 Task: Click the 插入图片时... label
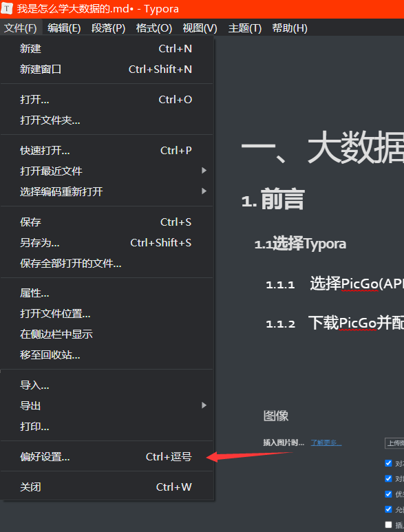[284, 443]
